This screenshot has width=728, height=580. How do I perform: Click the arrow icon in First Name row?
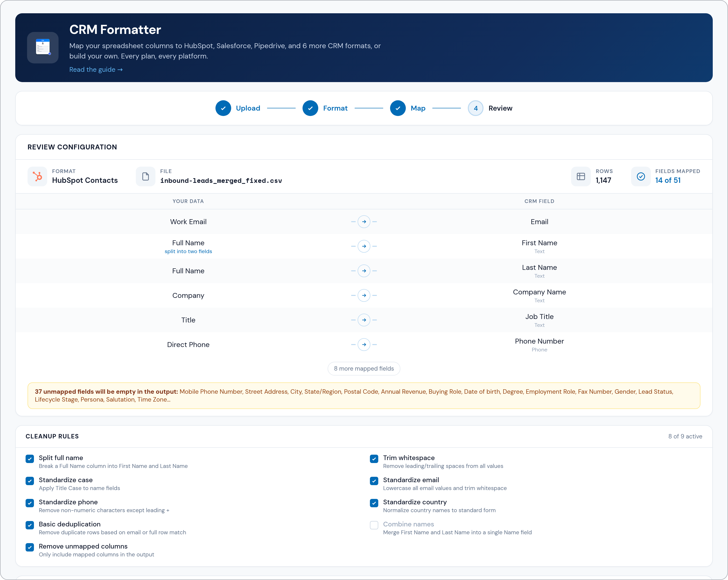pyautogui.click(x=364, y=246)
